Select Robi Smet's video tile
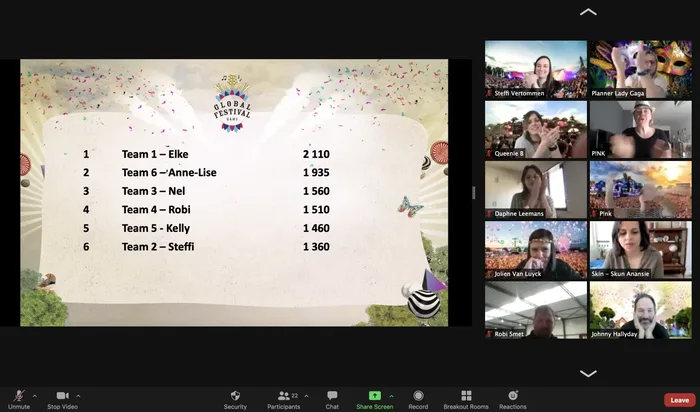 coord(536,310)
